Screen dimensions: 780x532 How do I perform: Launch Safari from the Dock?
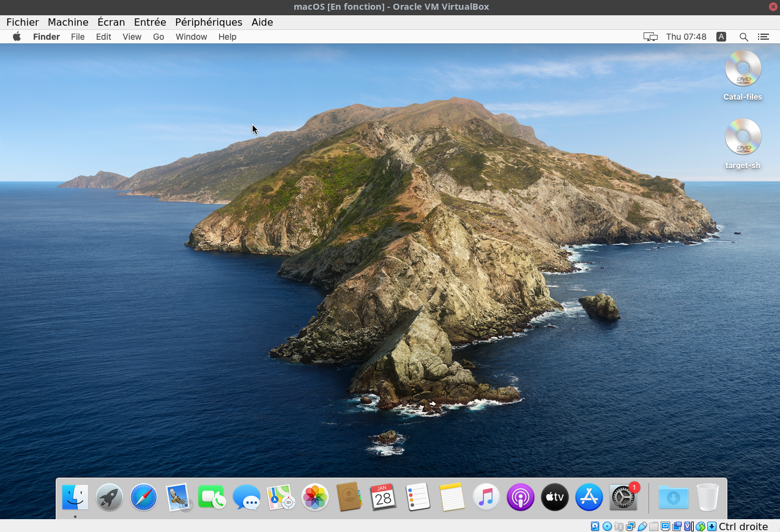144,497
